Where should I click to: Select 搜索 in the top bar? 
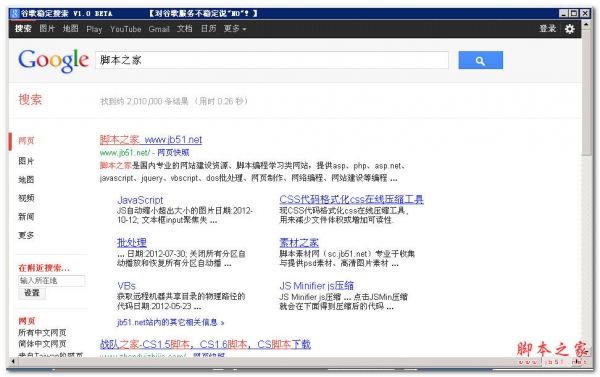23,29
